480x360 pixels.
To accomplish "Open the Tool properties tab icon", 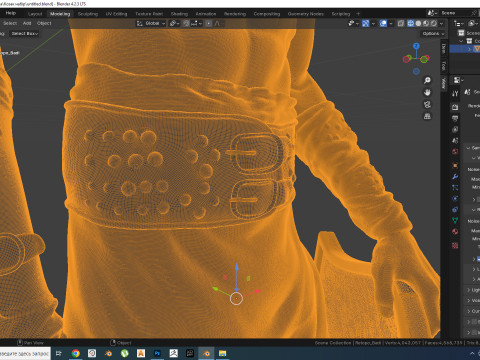I will pos(455,94).
